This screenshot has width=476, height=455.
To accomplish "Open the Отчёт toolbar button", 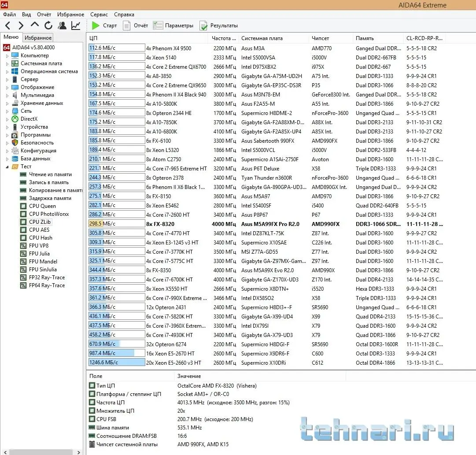I will (135, 26).
